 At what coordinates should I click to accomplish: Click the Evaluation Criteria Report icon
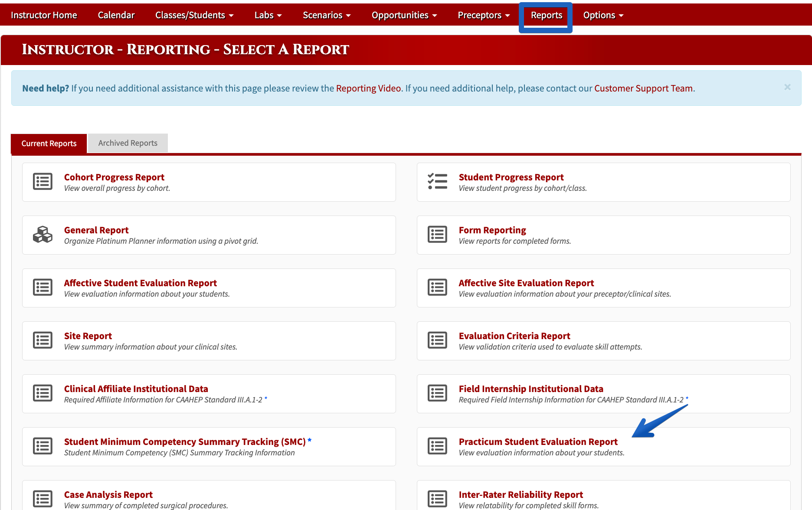tap(437, 340)
